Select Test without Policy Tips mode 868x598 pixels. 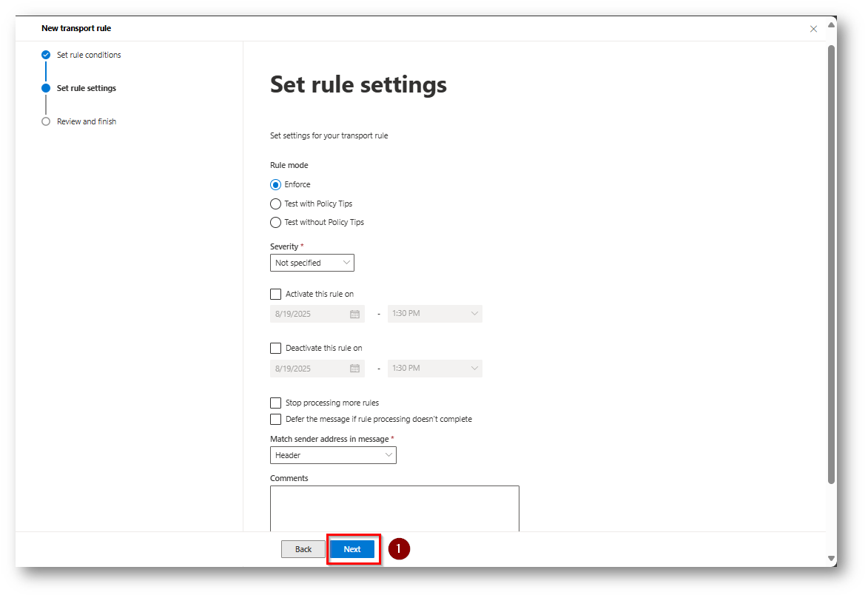276,223
